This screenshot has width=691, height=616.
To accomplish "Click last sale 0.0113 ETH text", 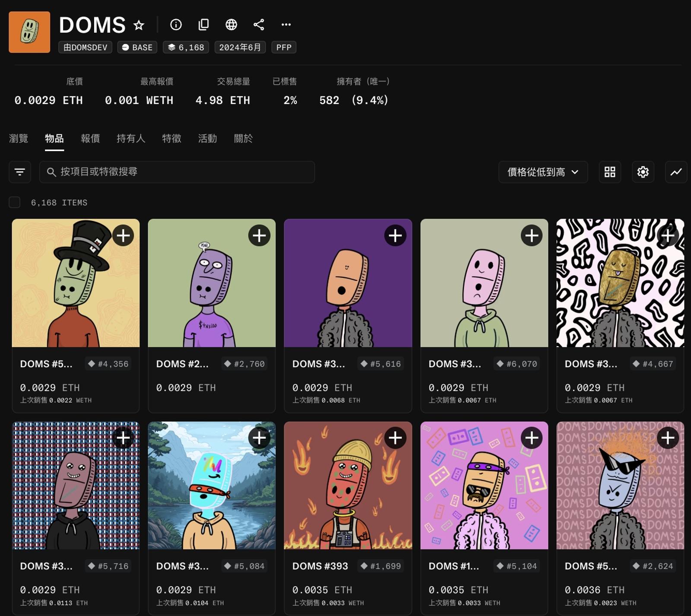I will coord(54,603).
